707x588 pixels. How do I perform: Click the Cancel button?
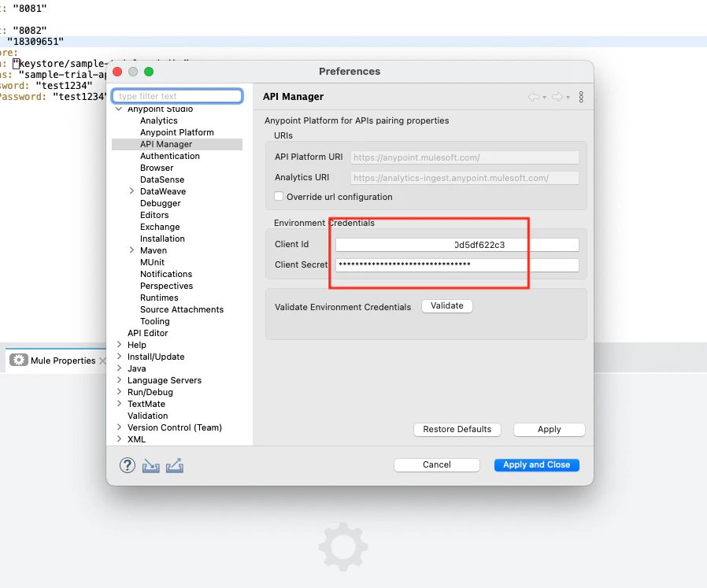pyautogui.click(x=436, y=465)
